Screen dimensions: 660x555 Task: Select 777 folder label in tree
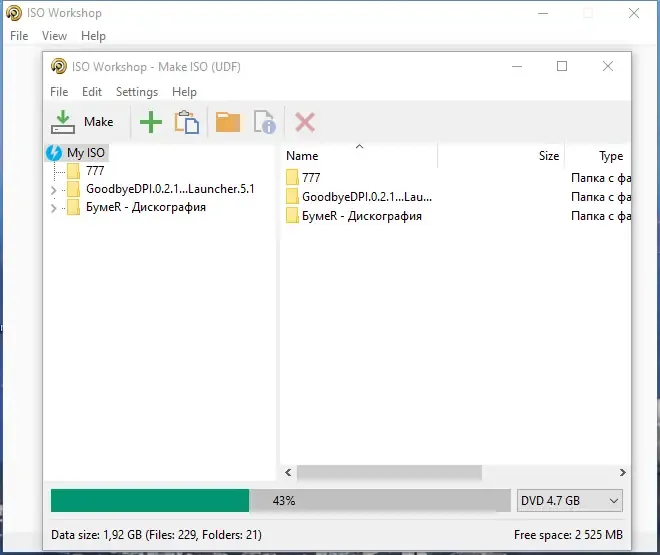tap(95, 171)
